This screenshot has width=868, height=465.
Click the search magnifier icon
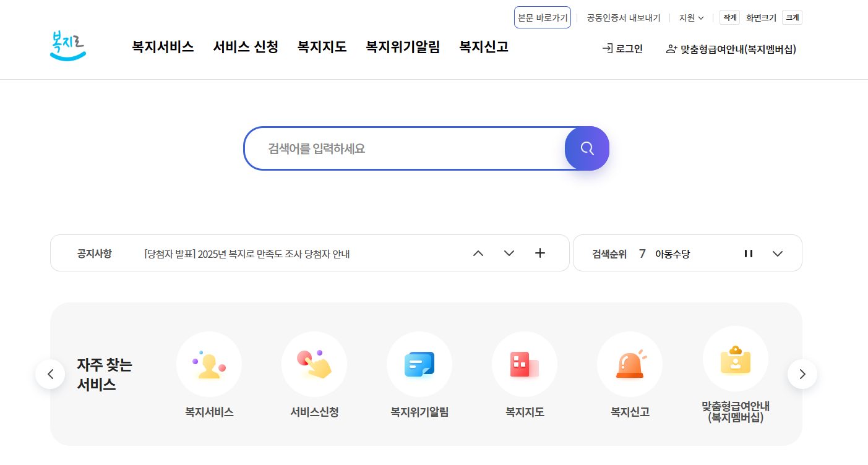tap(587, 148)
